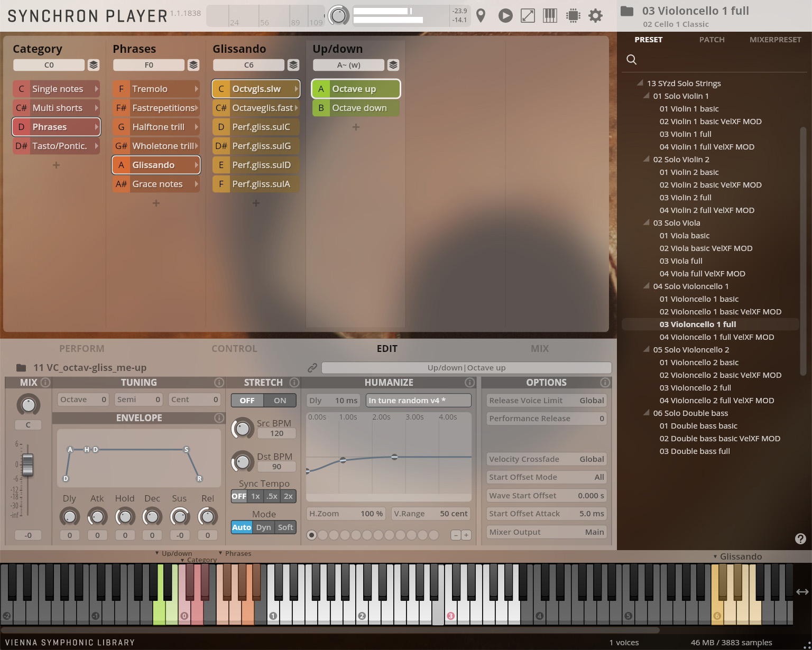Click the play icon in the top toolbar

(x=505, y=15)
